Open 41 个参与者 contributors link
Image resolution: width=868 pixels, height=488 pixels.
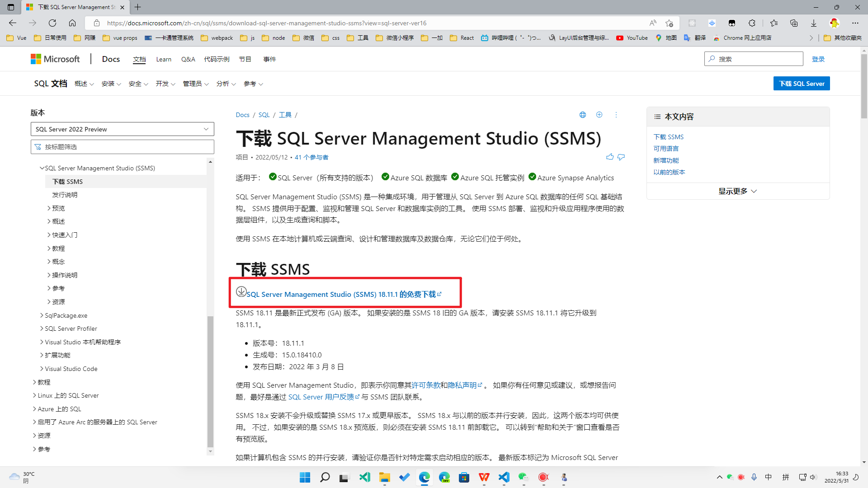(x=311, y=157)
